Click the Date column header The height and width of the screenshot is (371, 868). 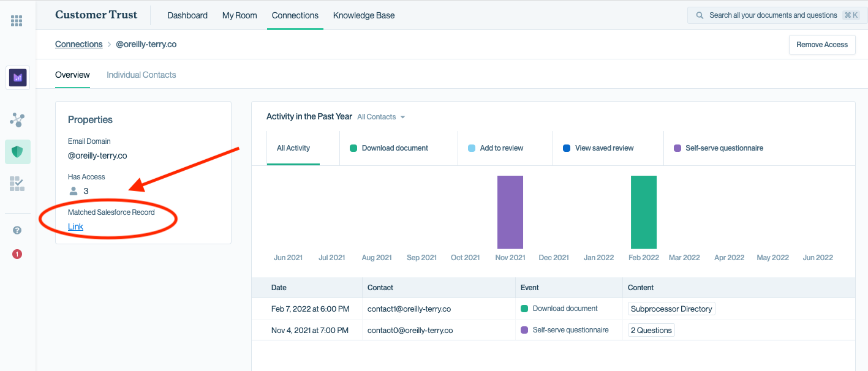tap(279, 288)
